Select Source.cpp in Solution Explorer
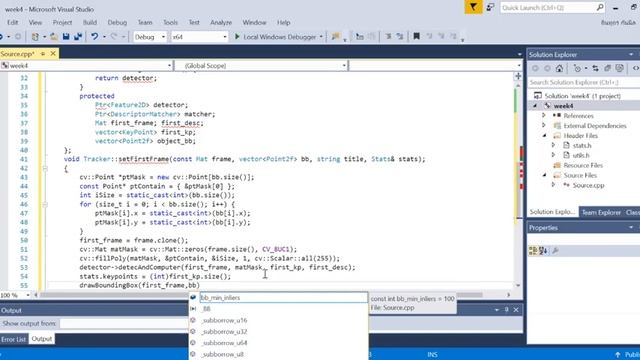Screen dimensions: 640x360 coord(588,185)
